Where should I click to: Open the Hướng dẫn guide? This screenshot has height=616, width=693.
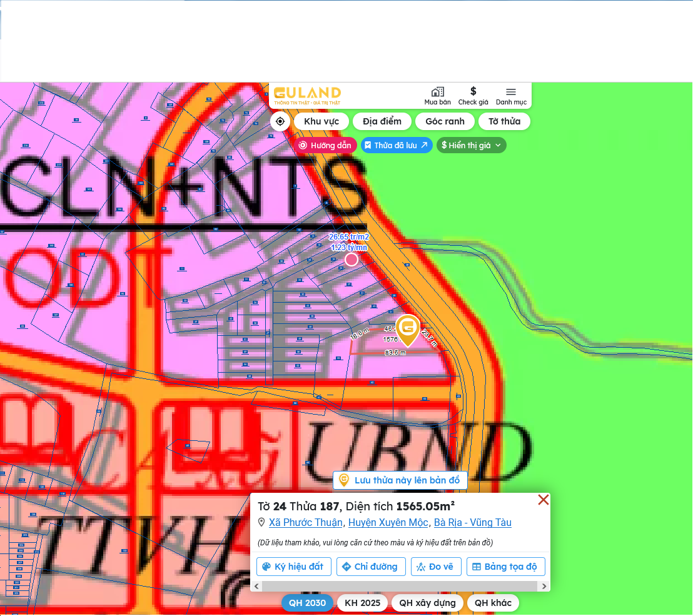coord(325,145)
